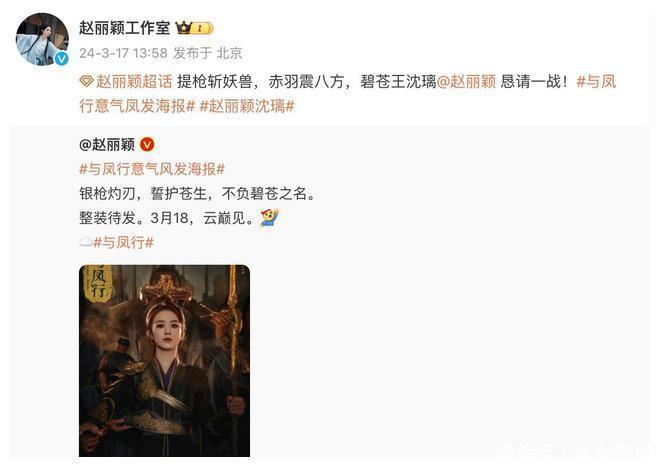
Task: Open the poster image thumbnail
Action: (165, 360)
